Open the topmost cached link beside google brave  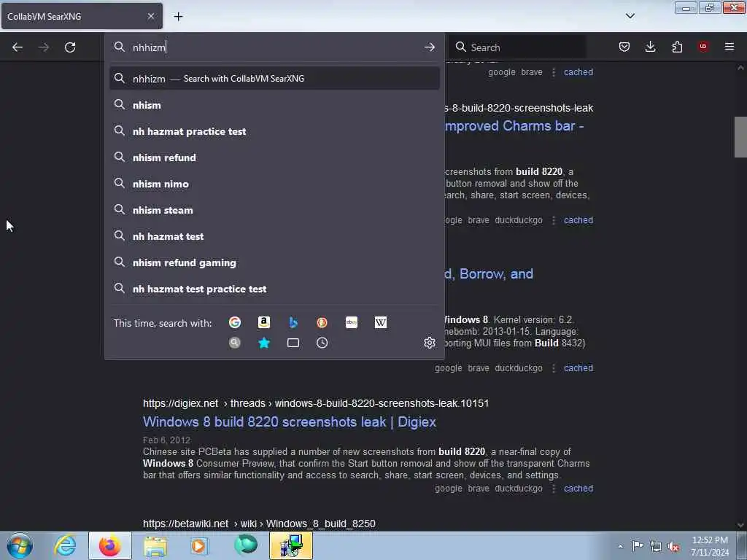tap(578, 72)
